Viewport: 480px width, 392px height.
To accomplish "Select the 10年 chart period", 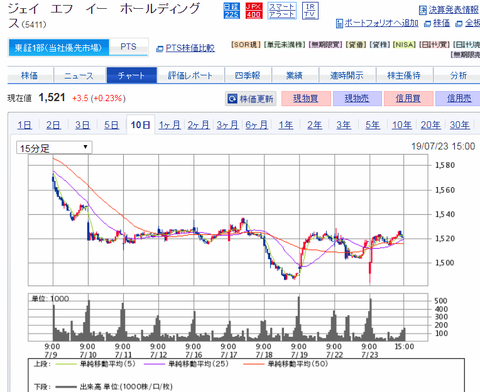I will pyautogui.click(x=401, y=125).
